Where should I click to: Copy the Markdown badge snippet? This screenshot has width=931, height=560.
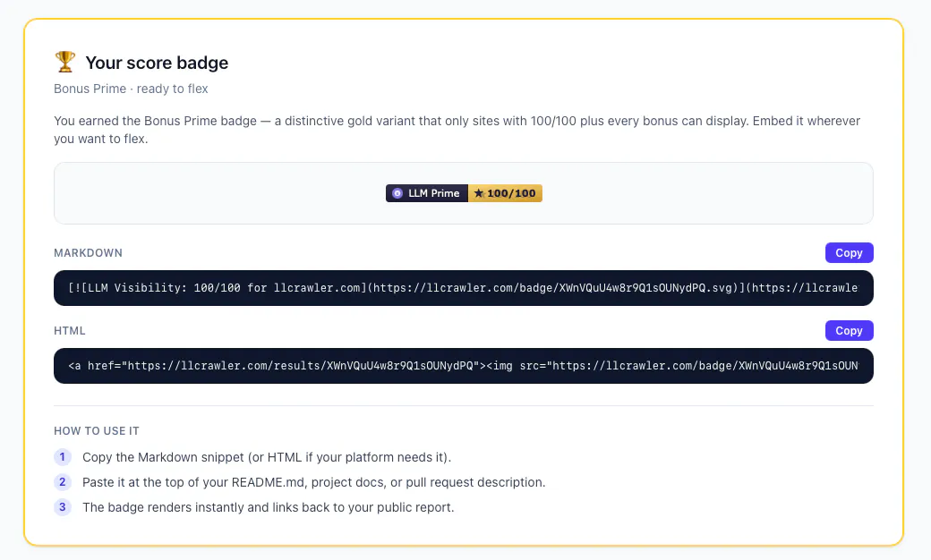click(849, 252)
